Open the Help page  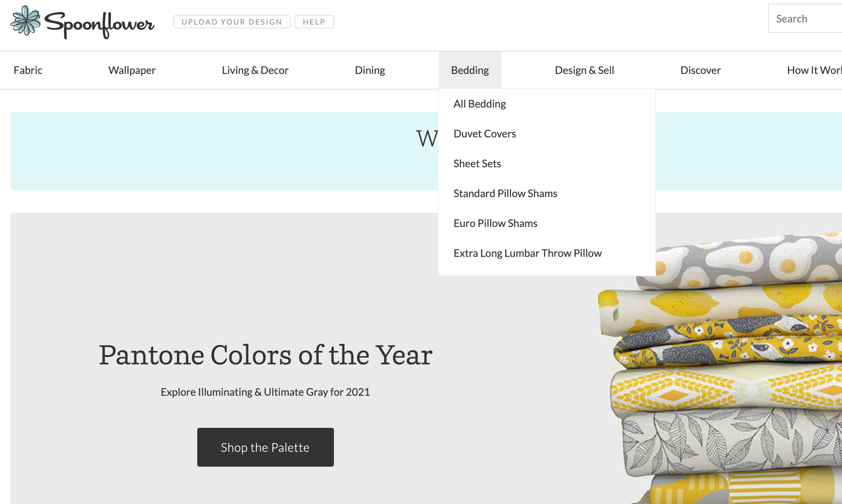[x=314, y=22]
